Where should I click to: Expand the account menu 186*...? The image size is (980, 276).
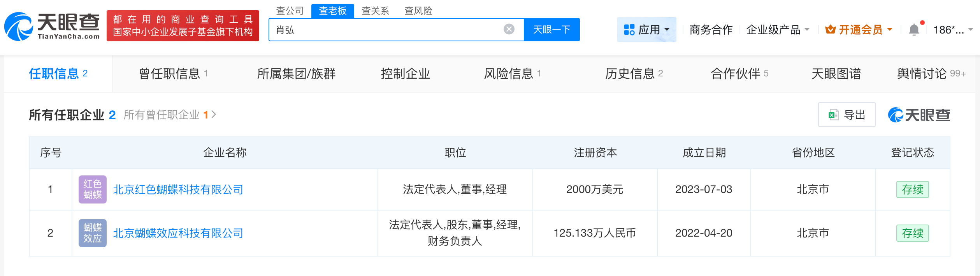(952, 30)
